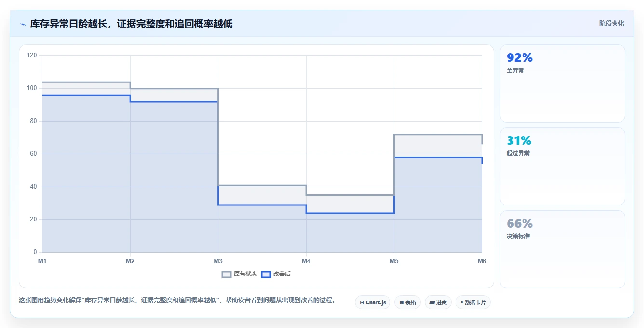This screenshot has height=328, width=644.
Task: Click the M1 x-axis label
Action: 42,261
